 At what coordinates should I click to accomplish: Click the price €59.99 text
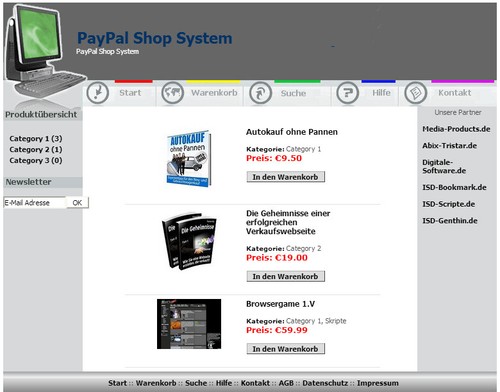coord(277,330)
